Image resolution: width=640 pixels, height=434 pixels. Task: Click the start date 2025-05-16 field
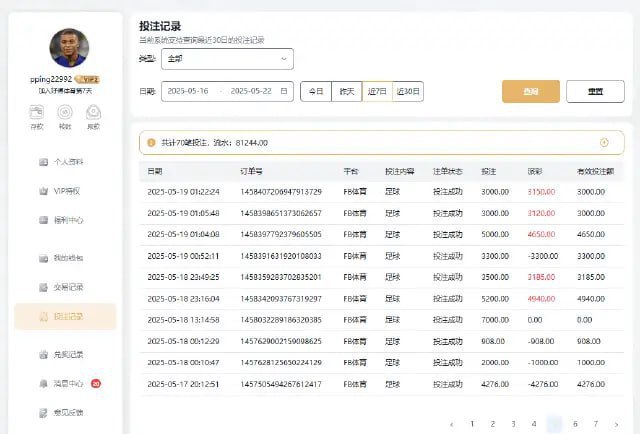point(190,91)
